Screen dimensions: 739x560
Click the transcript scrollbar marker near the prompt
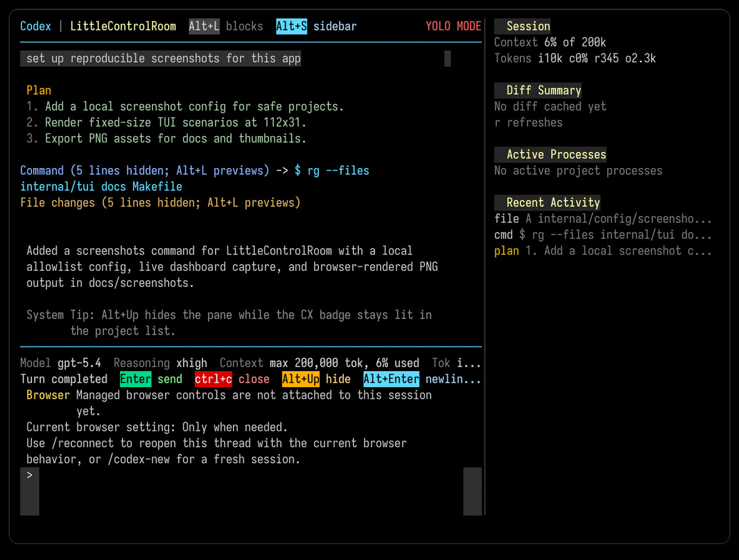447,58
